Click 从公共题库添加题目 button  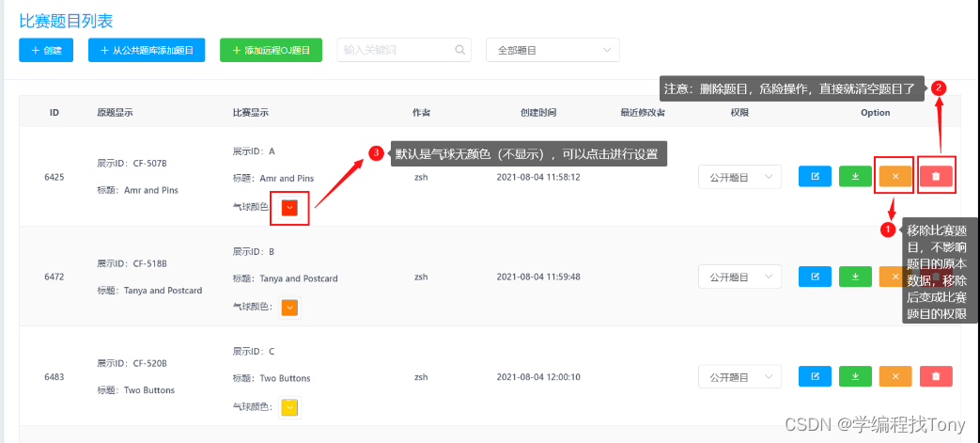click(x=147, y=50)
